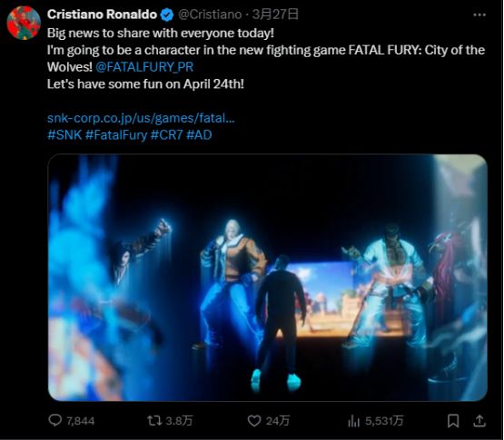Open the @FATALFURY_PR mention
The height and width of the screenshot is (440, 504).
pyautogui.click(x=144, y=67)
